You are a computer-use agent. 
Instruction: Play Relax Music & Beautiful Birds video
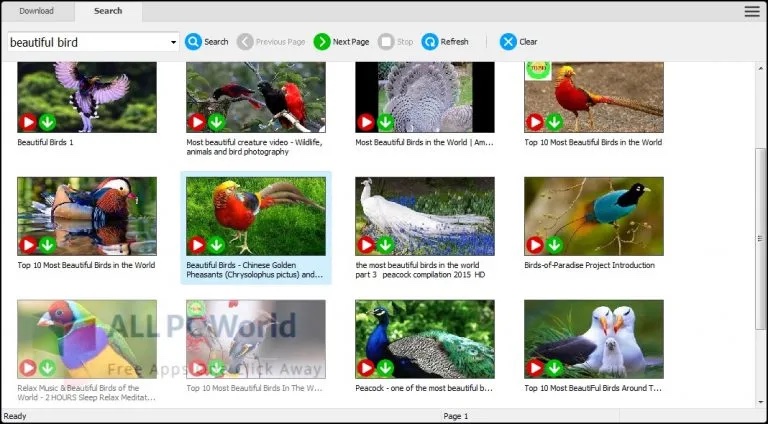tap(27, 368)
